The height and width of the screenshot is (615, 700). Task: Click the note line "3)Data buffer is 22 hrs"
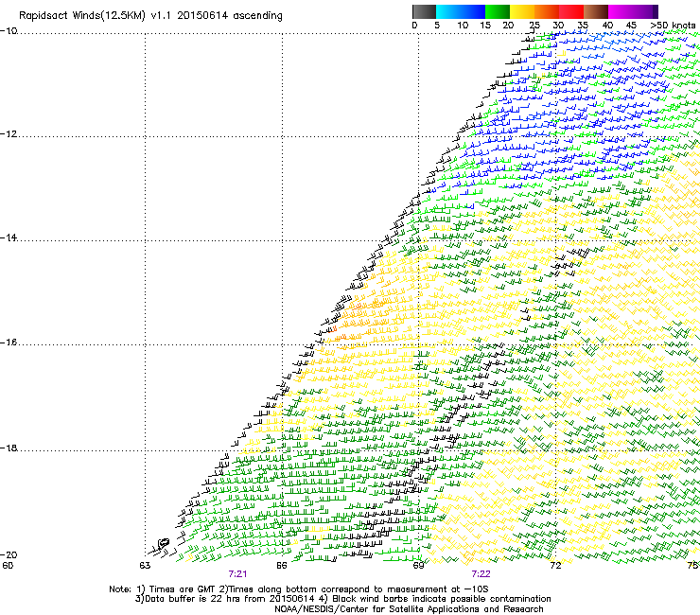click(343, 599)
